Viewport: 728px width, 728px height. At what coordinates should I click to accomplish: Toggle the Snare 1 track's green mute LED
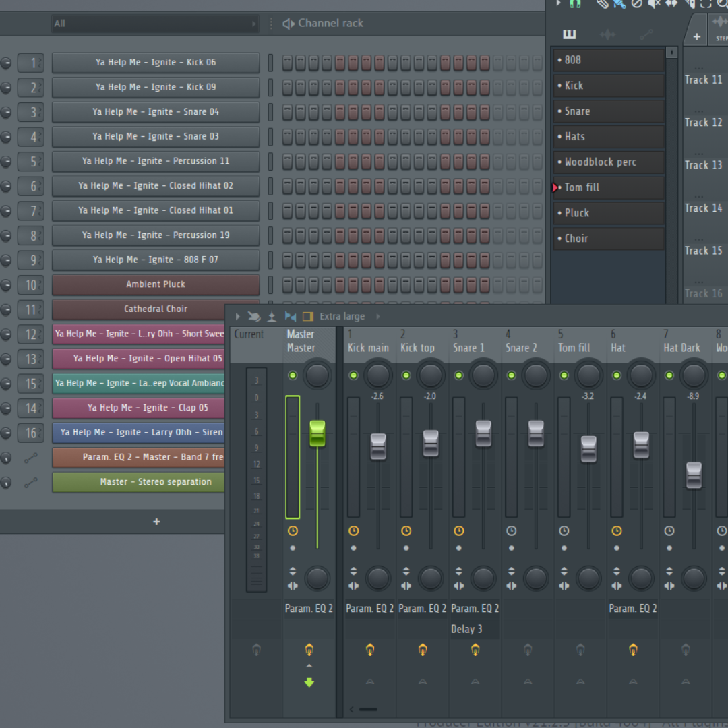[458, 375]
